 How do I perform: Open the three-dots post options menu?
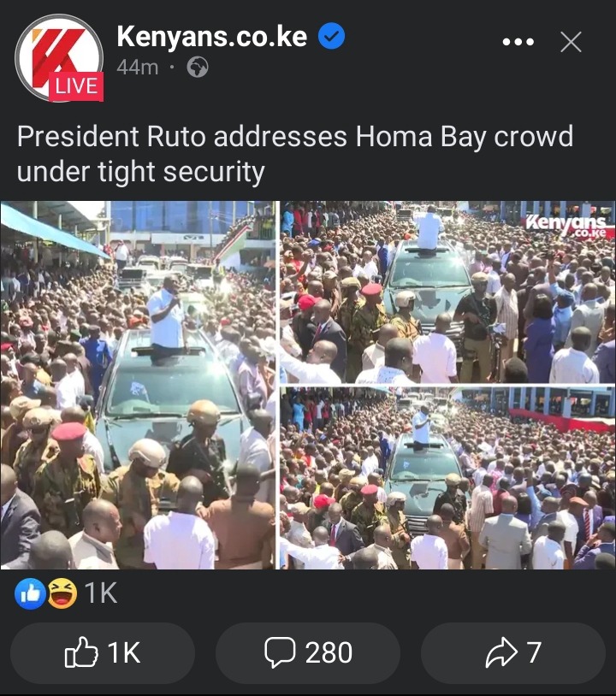(x=518, y=42)
